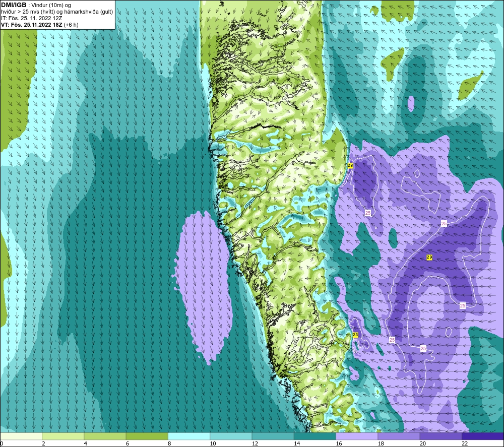Click the '10' value on the legend scale
This screenshot has width=504, height=447.
click(213, 443)
